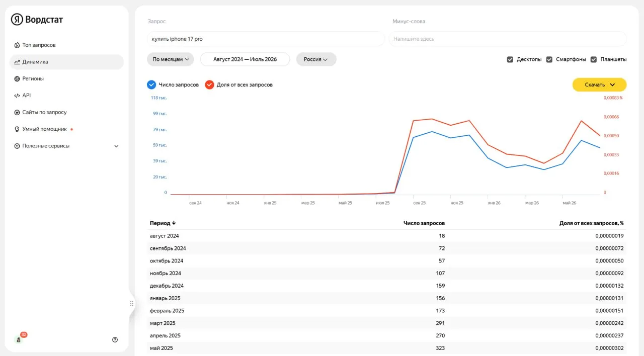
Task: Select the октябрь 2024 row
Action: click(x=387, y=261)
